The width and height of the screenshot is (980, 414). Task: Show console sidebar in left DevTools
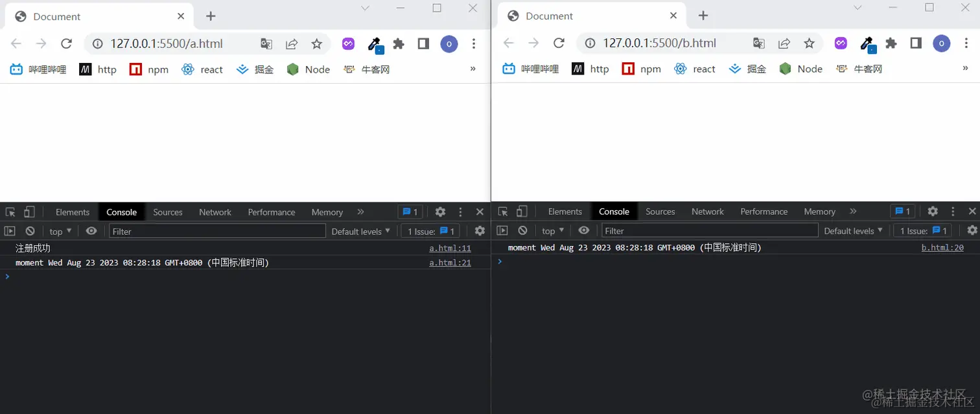pyautogui.click(x=10, y=231)
